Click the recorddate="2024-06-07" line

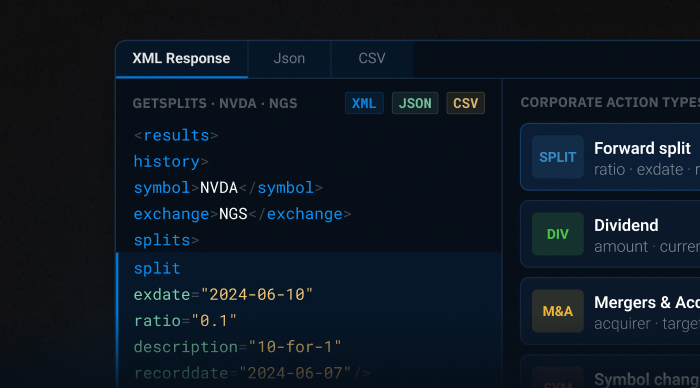252,373
